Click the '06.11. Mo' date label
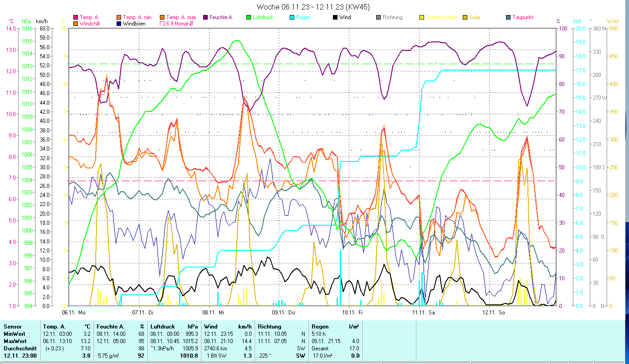629x364 pixels. click(74, 313)
